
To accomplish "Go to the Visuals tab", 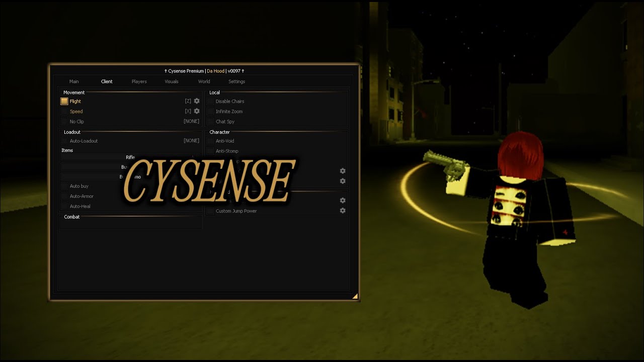I will click(172, 81).
